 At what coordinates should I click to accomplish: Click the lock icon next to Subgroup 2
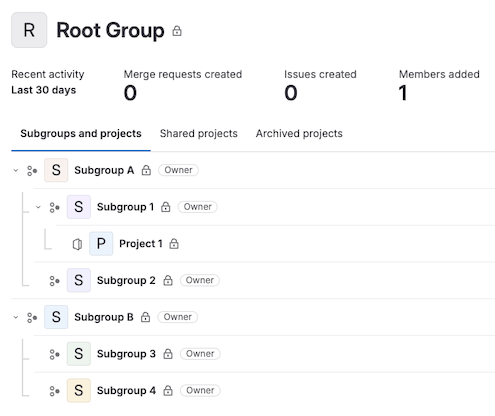[x=168, y=280]
